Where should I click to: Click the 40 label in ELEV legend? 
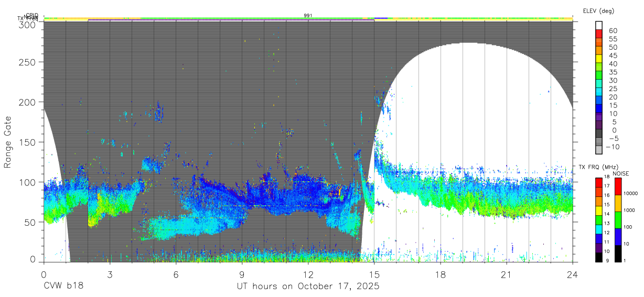click(x=613, y=64)
